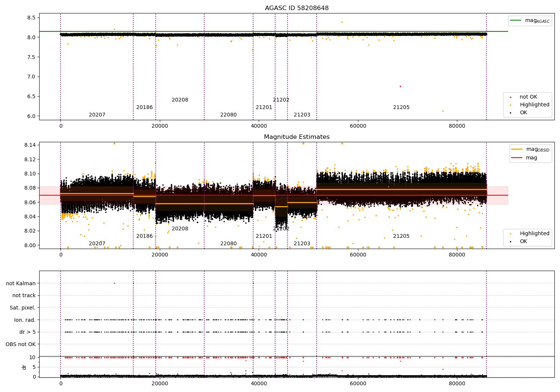Click the red marker beside 'not OK' legend
Viewport: 560px width, 392px height.
pyautogui.click(x=510, y=97)
